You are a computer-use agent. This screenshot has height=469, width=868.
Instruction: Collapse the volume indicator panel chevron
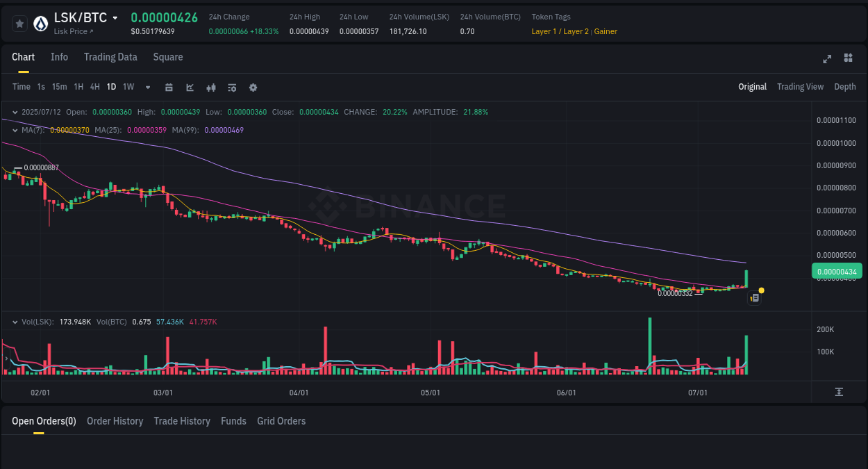(15, 322)
